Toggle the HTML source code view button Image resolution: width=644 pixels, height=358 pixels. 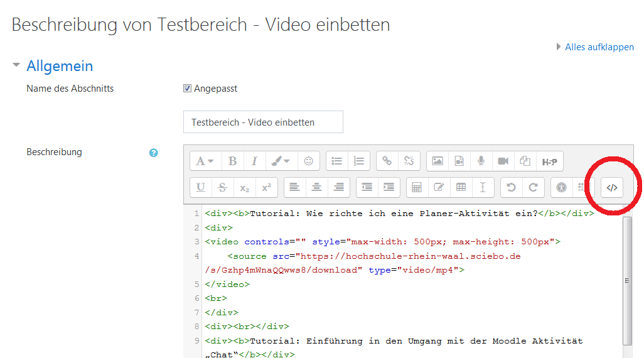tap(612, 187)
